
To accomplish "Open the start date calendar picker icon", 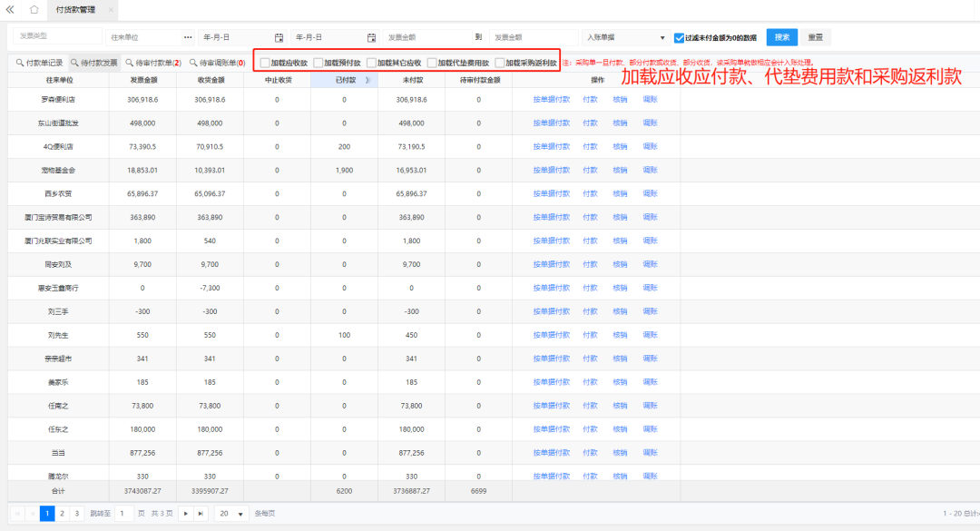I will click(279, 37).
